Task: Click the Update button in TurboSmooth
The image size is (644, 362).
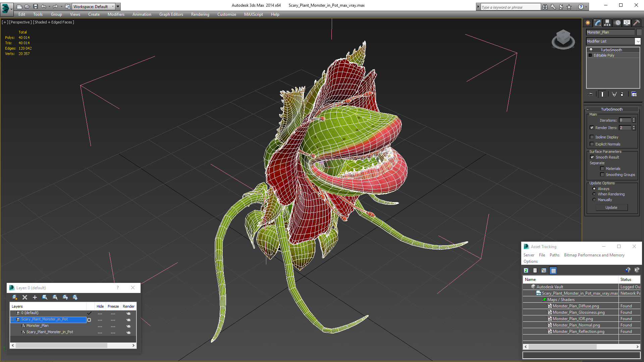Action: click(611, 207)
